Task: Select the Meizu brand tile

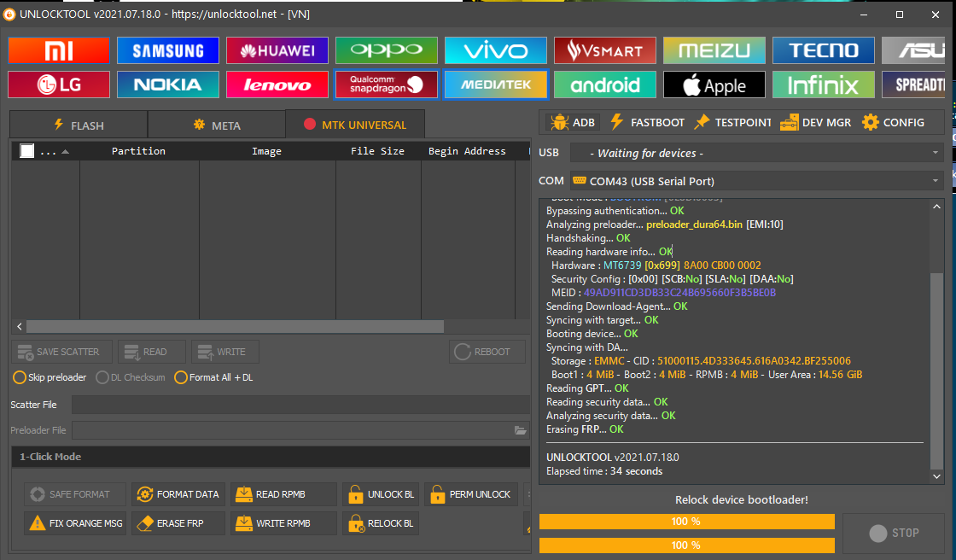Action: 714,50
